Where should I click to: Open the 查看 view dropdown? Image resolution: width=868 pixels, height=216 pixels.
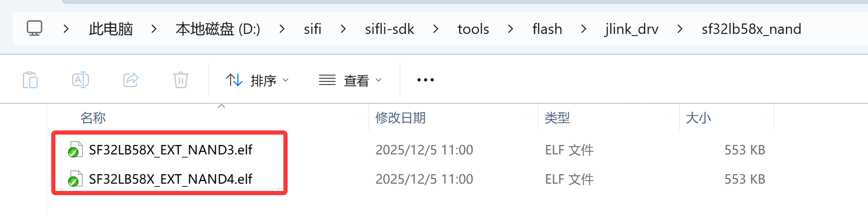350,80
